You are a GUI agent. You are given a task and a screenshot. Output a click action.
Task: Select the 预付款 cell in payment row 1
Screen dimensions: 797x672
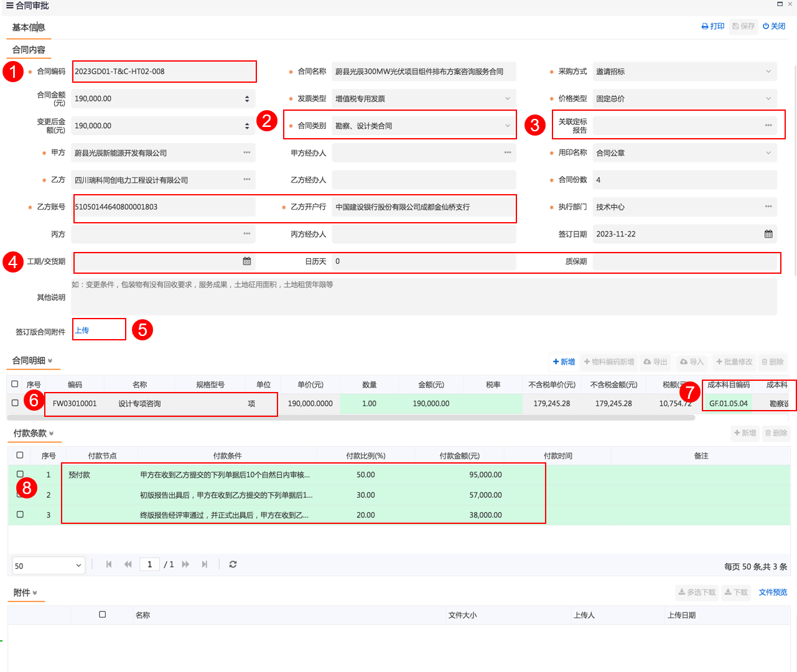click(102, 475)
